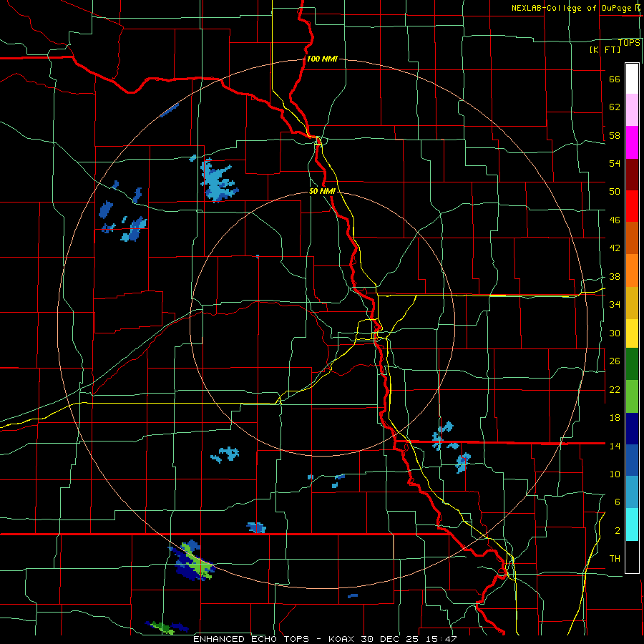The width and height of the screenshot is (644, 644).
Task: Click the "34" legend value
Action: pos(615,305)
